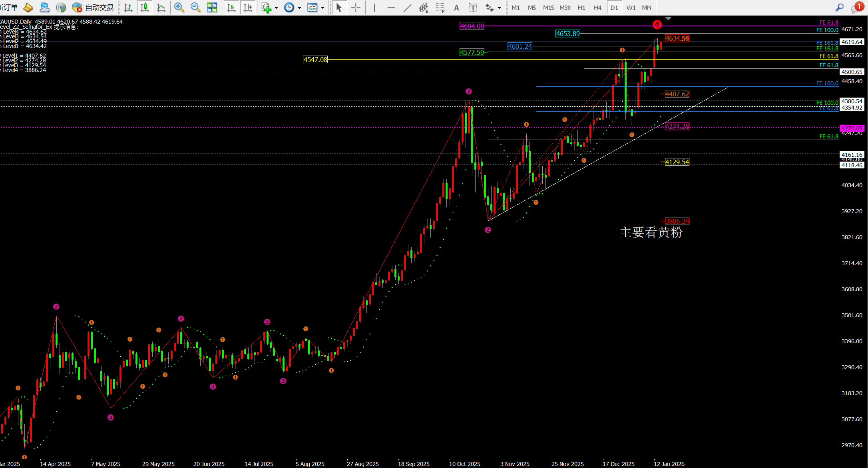The image size is (868, 468).
Task: Select the Crosshair cursor tool
Action: click(355, 7)
